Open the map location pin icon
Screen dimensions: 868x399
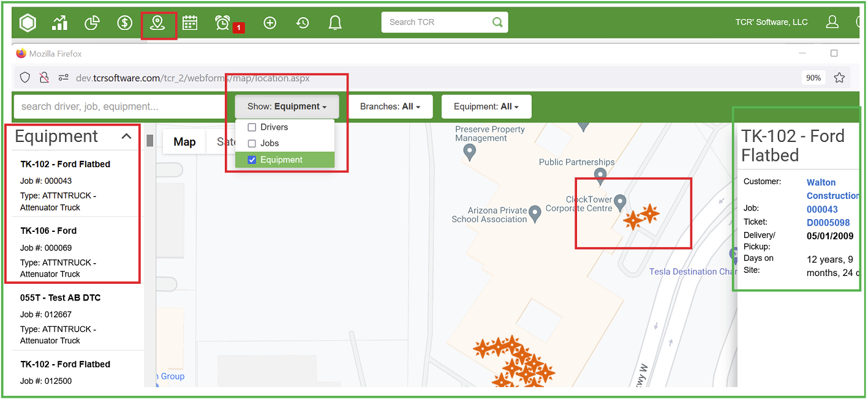158,23
